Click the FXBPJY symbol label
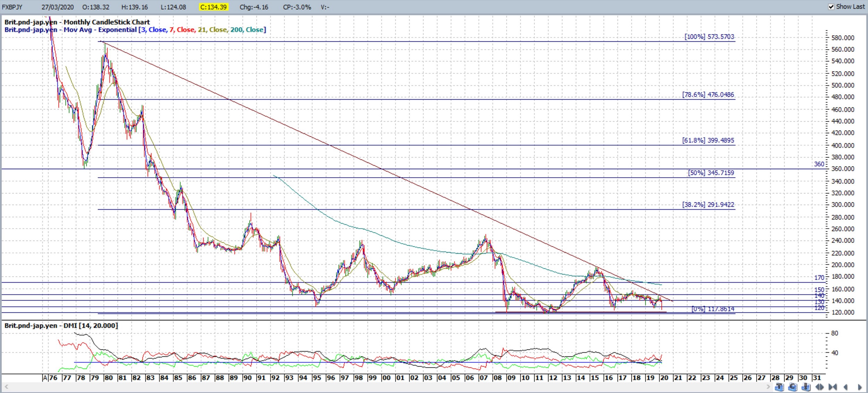The image size is (868, 393). 12,7
